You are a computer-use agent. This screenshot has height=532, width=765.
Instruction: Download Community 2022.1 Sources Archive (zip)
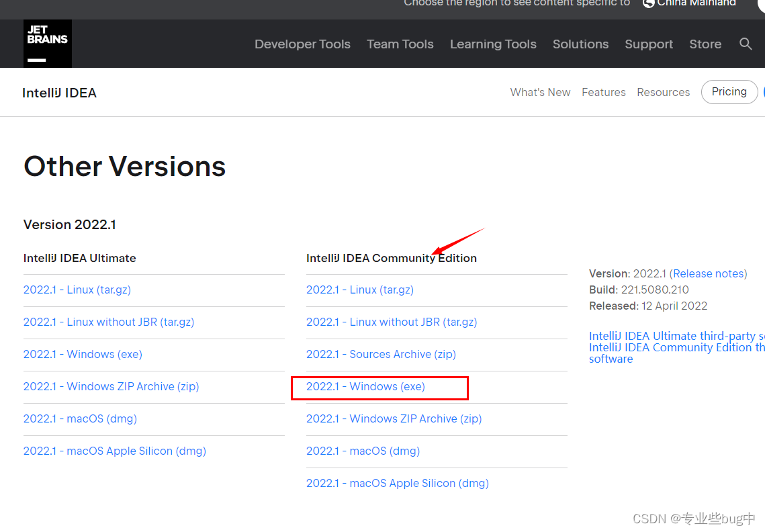tap(381, 355)
